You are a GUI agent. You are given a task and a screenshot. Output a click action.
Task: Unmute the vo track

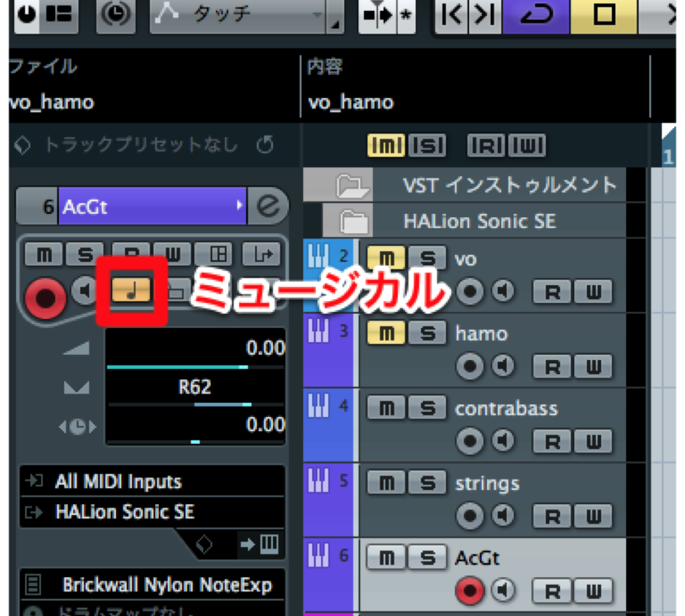click(386, 258)
